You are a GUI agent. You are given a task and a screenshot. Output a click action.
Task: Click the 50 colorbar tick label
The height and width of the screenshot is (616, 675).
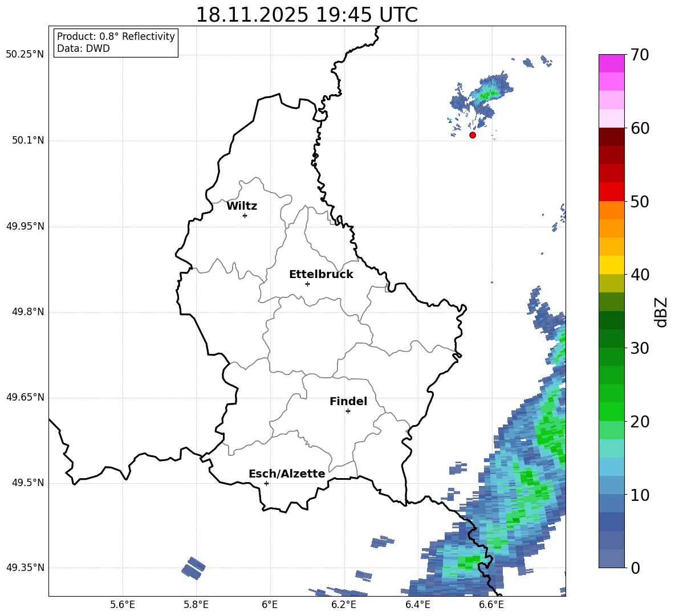tap(640, 201)
